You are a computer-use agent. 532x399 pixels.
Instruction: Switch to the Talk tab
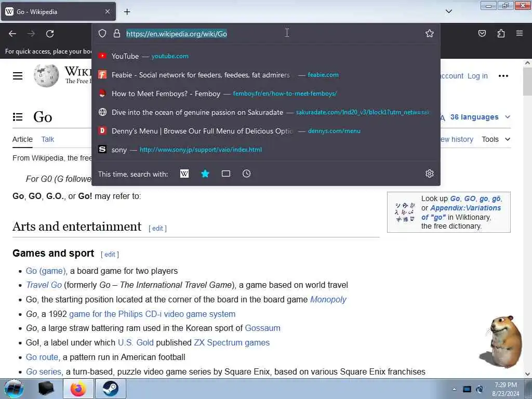(x=47, y=139)
